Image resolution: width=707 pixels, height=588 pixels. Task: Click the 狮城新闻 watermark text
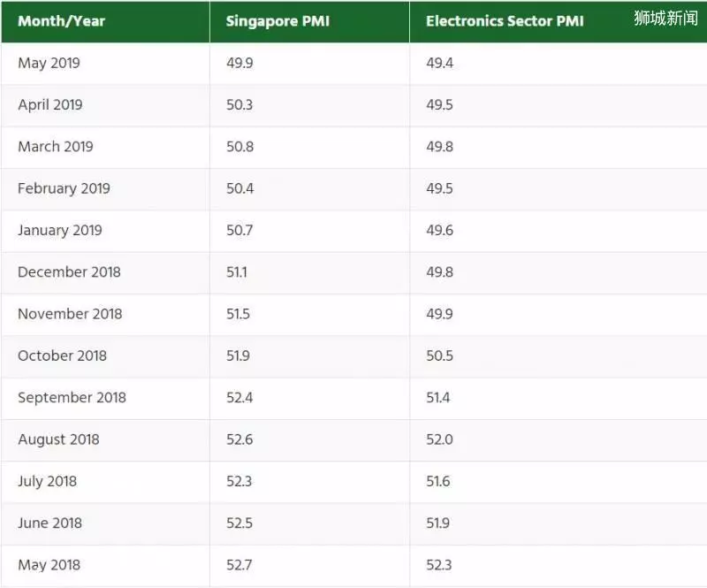click(665, 18)
